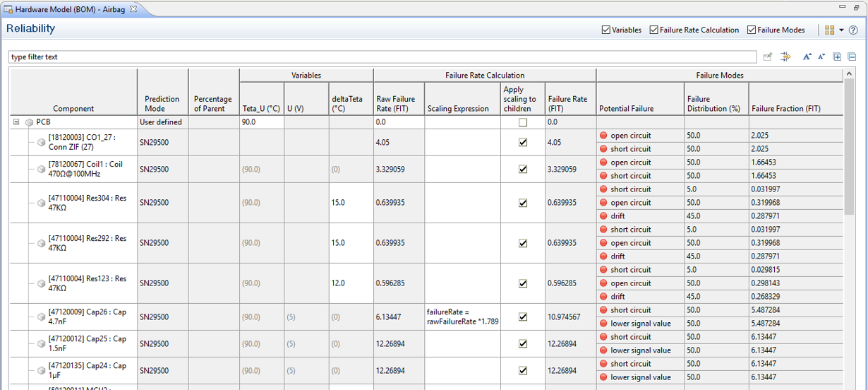Click the help question mark icon

(x=853, y=30)
